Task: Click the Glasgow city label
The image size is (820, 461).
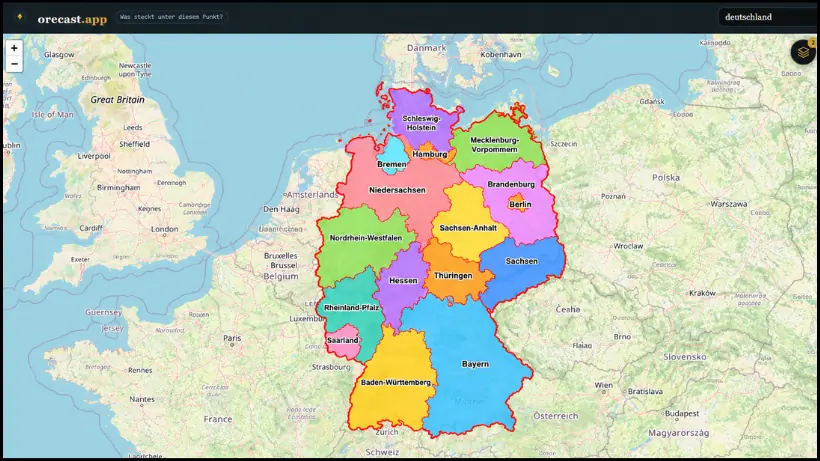Action: [x=59, y=54]
